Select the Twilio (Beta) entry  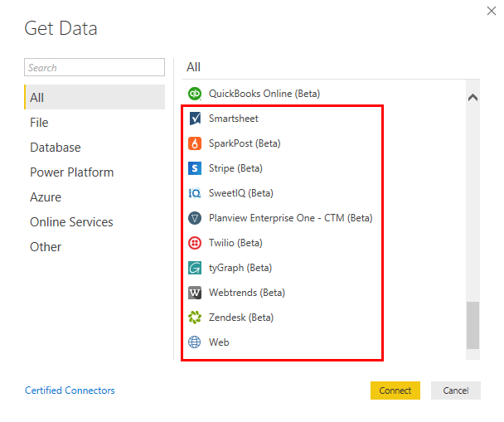click(235, 243)
